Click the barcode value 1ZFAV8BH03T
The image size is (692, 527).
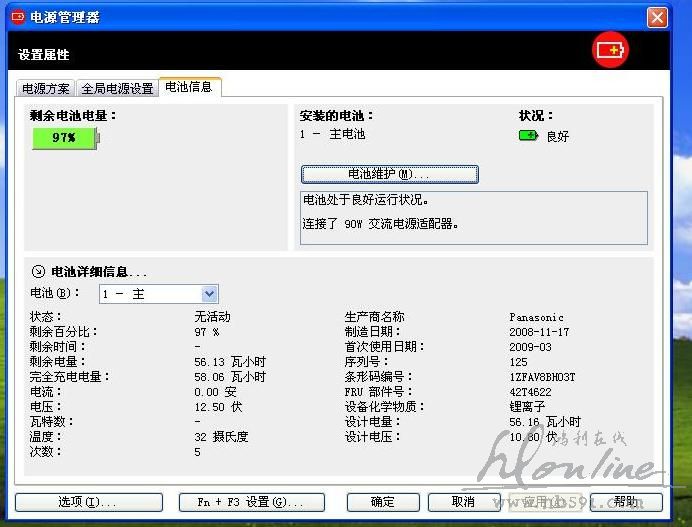pyautogui.click(x=542, y=377)
